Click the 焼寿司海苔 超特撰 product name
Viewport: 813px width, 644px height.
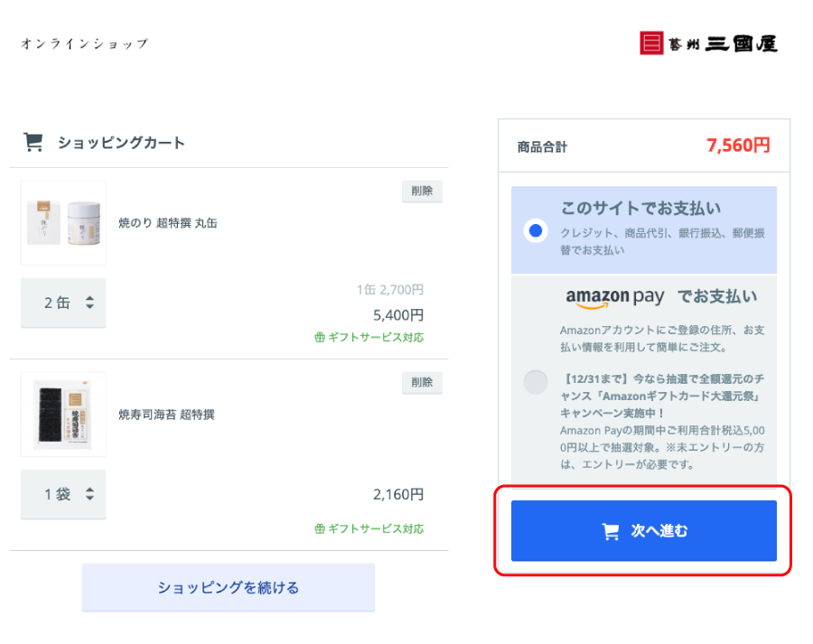tap(166, 415)
